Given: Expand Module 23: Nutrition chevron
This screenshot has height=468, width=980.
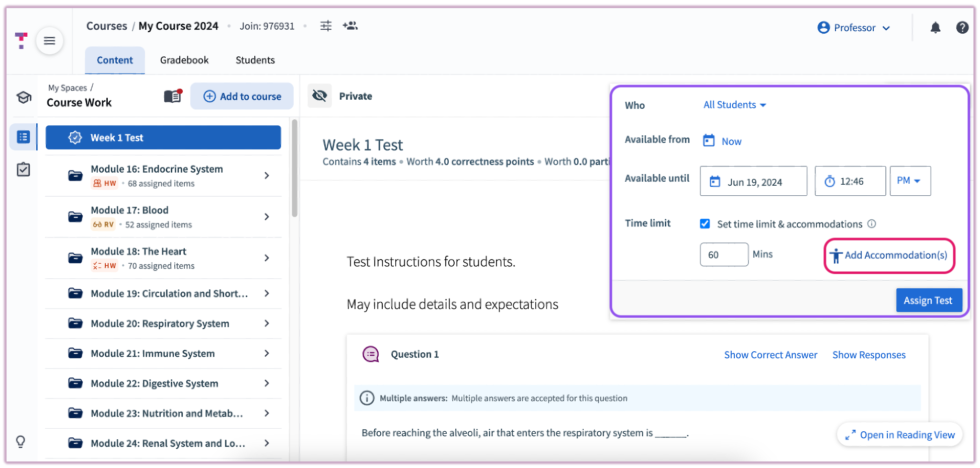Looking at the screenshot, I should click(267, 413).
